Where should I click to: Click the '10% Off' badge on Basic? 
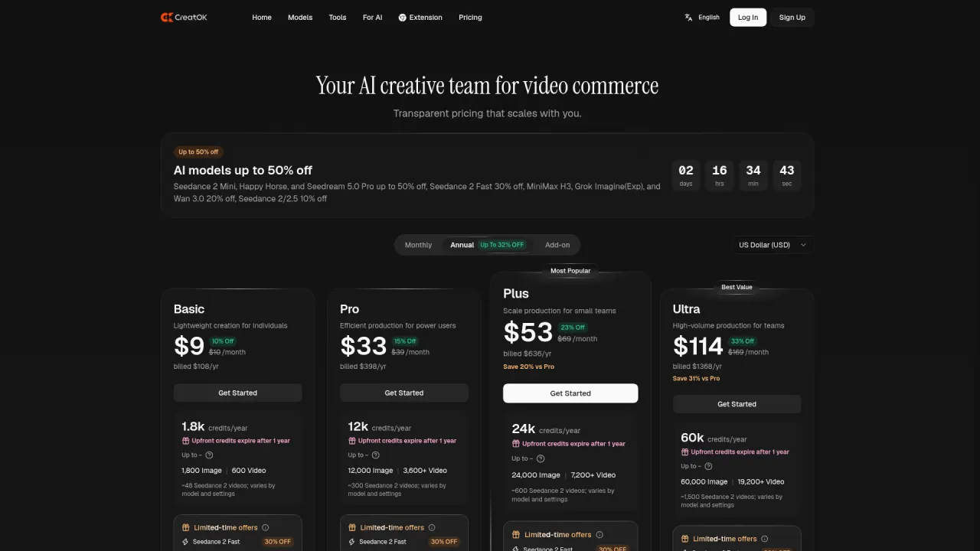coord(223,341)
